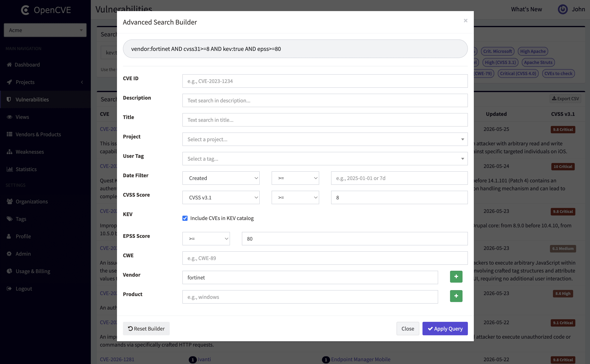Click the Admin gear icon

[x=9, y=253]
